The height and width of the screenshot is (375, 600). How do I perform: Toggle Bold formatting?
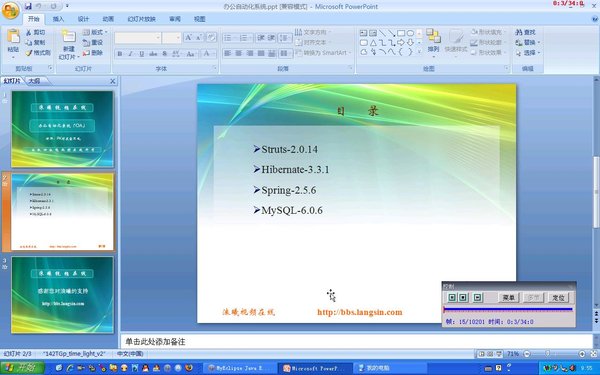(x=120, y=54)
